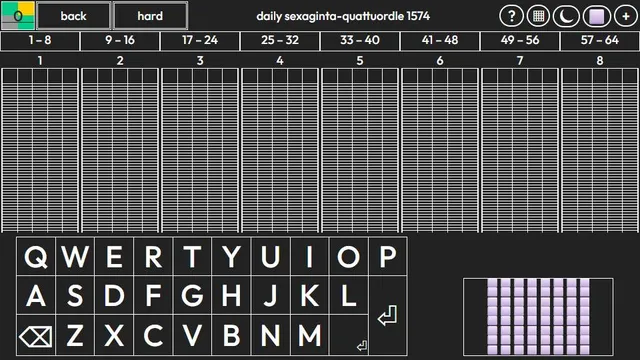The height and width of the screenshot is (360, 640).
Task: Toggle dark mode moon icon
Action: (566, 16)
